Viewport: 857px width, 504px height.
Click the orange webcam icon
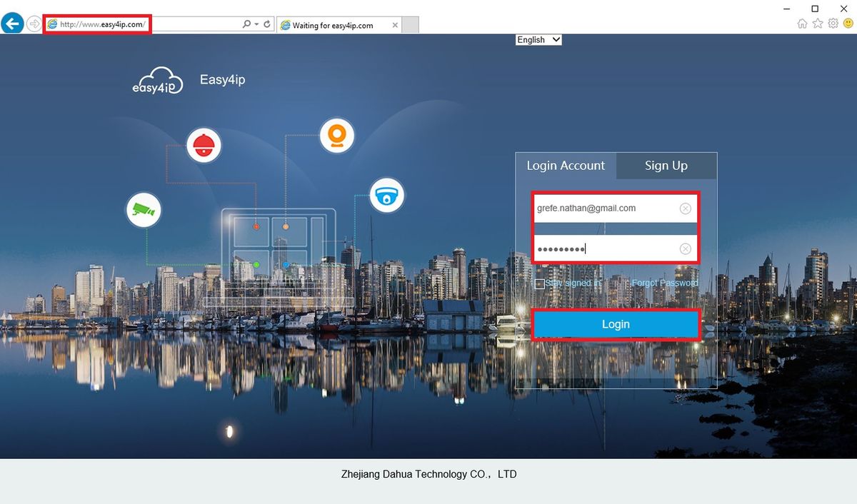(x=337, y=136)
